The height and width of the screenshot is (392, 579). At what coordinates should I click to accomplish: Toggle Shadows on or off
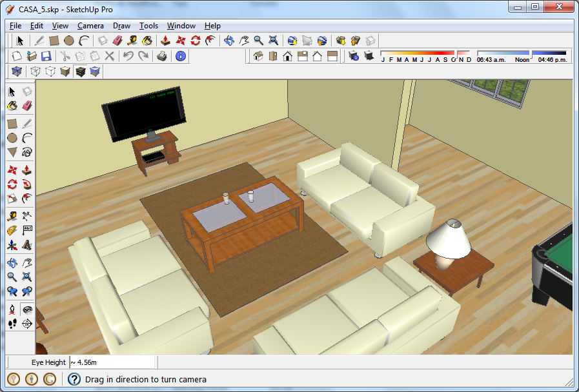369,56
